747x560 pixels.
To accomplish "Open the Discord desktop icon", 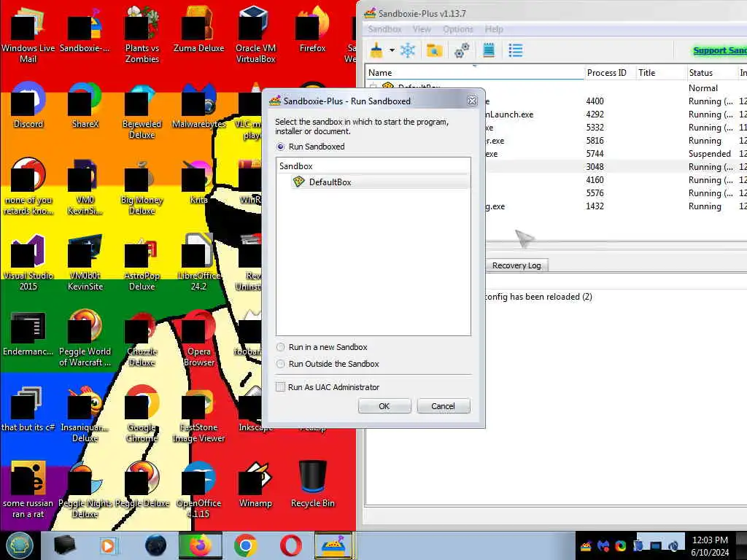I will 28,106.
